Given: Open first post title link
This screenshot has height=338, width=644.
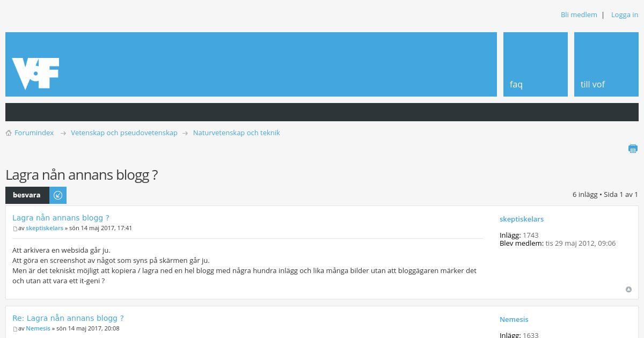Looking at the screenshot, I should [x=61, y=218].
